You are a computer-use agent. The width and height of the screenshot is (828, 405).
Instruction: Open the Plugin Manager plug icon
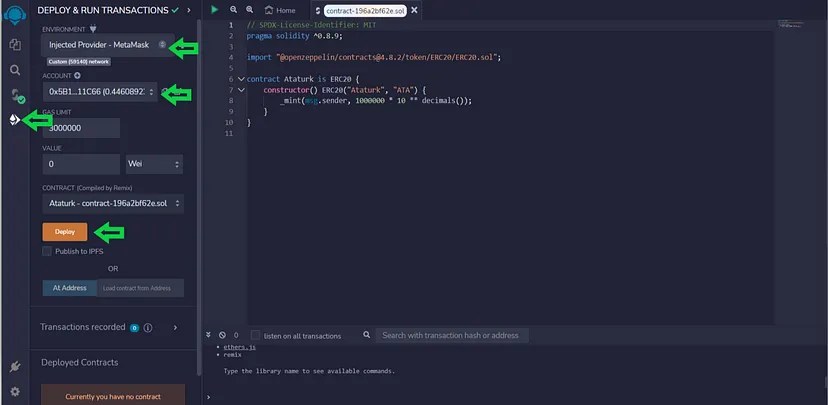point(15,368)
